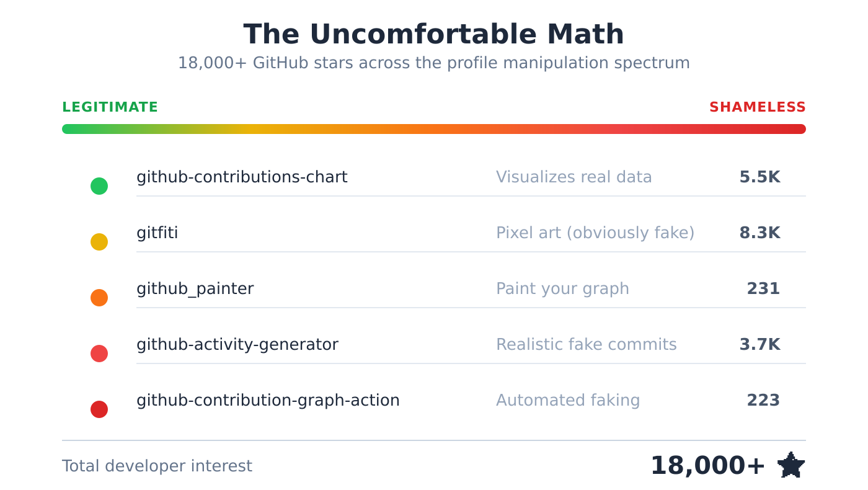Click the 5.5K star count

759,177
